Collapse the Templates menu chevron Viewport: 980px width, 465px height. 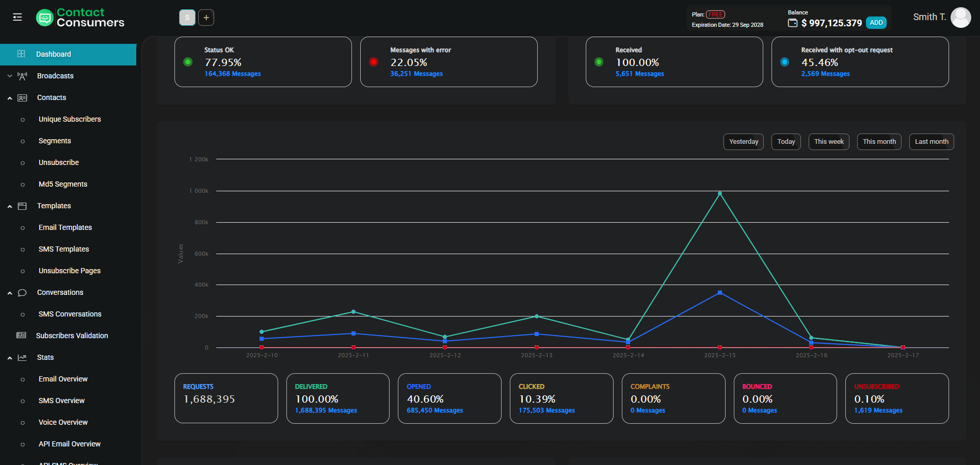pyautogui.click(x=10, y=206)
